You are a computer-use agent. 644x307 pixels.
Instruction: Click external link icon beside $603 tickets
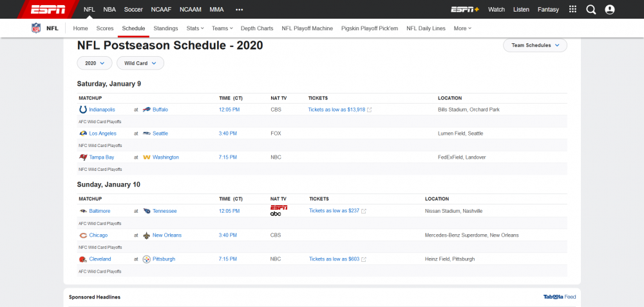pos(363,259)
